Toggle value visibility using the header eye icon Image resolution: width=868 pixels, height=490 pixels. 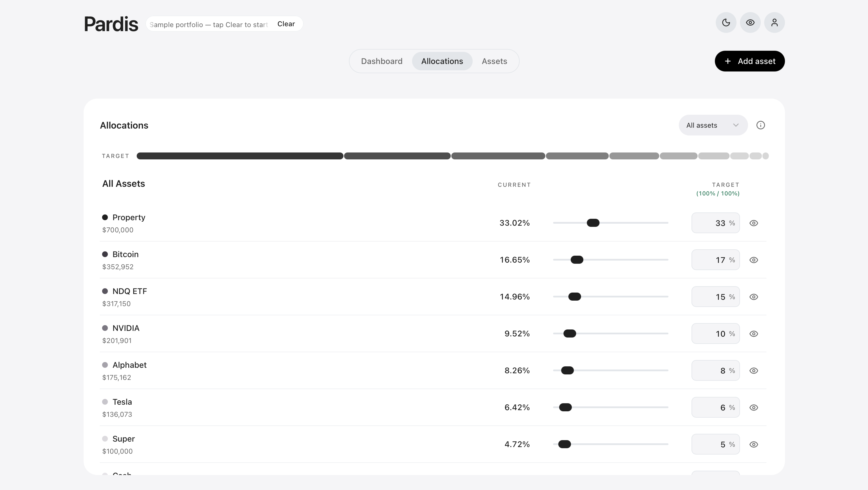[x=750, y=22]
